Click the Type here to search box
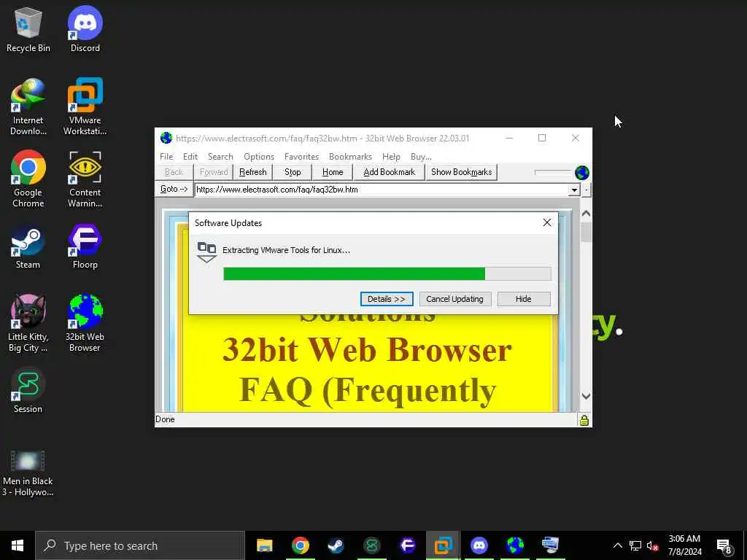The width and height of the screenshot is (747, 560). (x=140, y=545)
